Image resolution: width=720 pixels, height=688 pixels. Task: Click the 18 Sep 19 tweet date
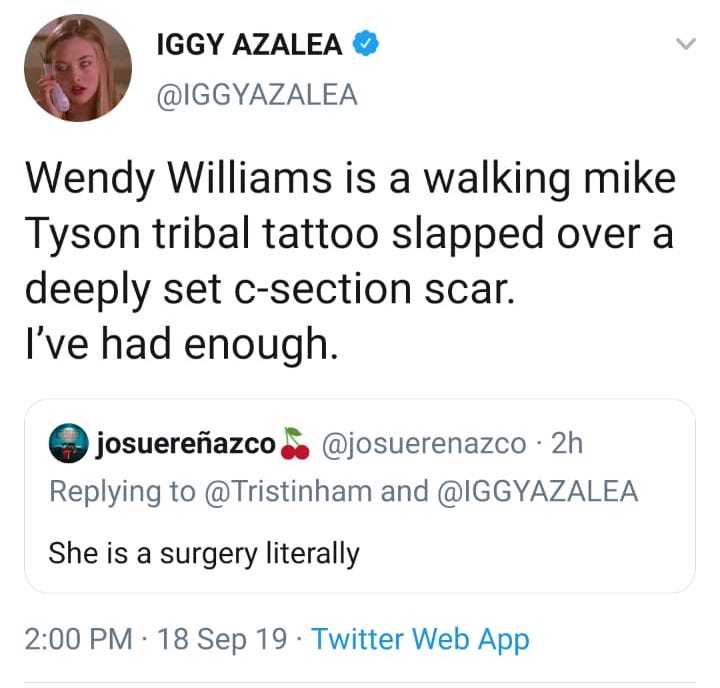click(222, 639)
